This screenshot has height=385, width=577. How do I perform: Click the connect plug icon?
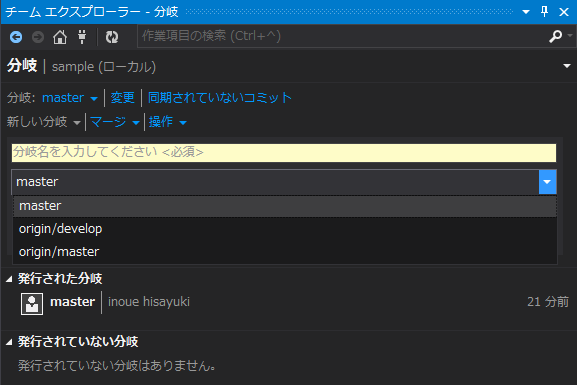[82, 37]
